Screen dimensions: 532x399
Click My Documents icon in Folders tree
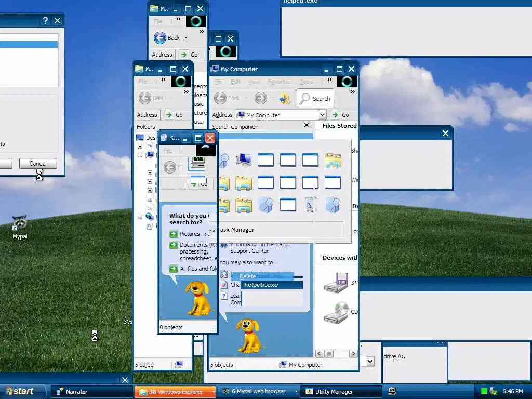[x=150, y=146]
